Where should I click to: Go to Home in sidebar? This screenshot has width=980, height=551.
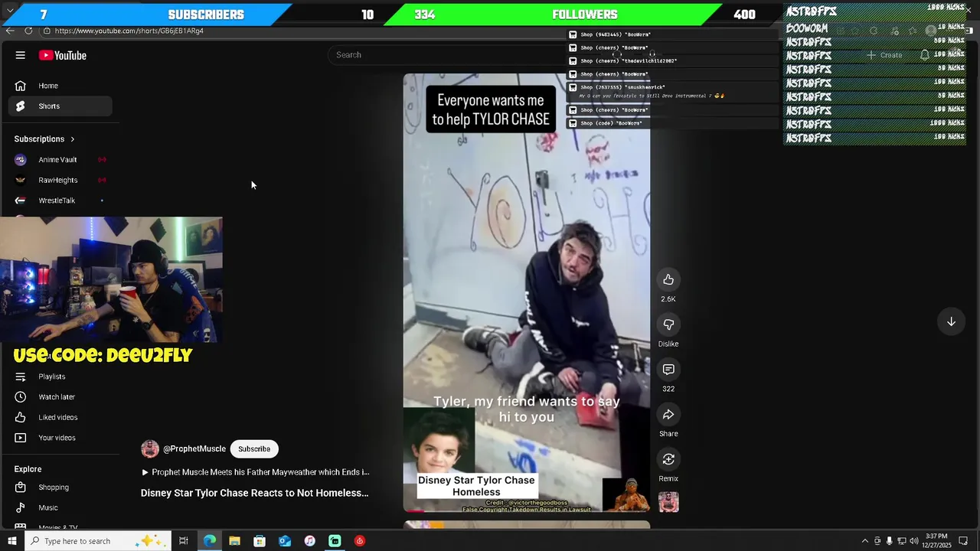60,86
